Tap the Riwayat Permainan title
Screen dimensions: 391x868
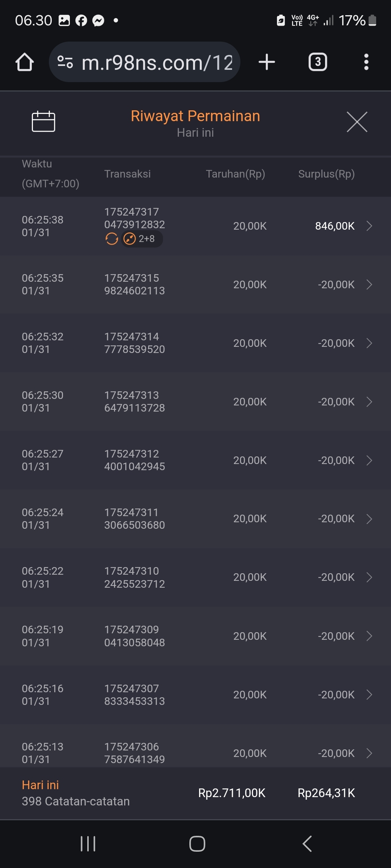coord(195,116)
